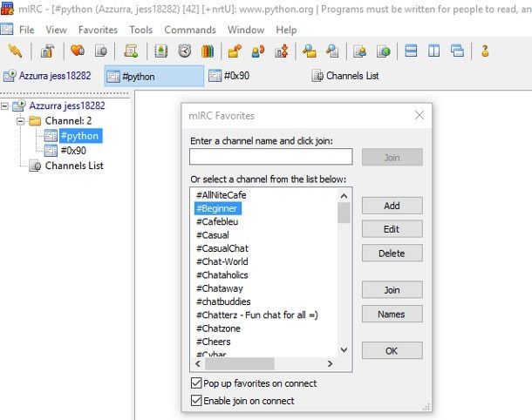532x420 pixels.
Task: Click the About/Help question mark toolbar icon
Action: (485, 51)
